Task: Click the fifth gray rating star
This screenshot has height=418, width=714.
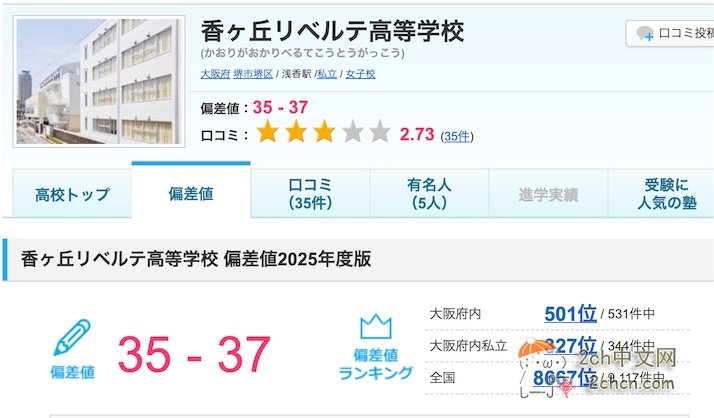Action: (380, 132)
